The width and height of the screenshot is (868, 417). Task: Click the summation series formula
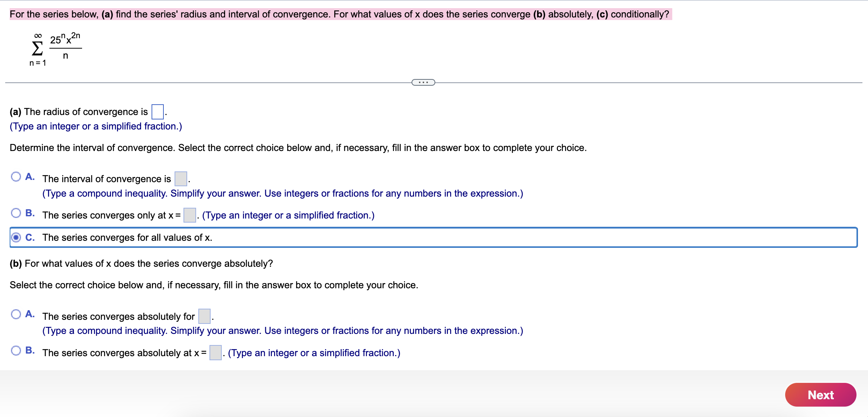(55, 49)
